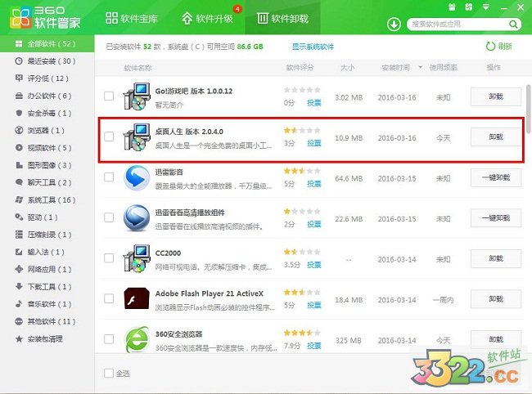Check the 迅雷影音 checkbox
532x394 pixels.
109,177
